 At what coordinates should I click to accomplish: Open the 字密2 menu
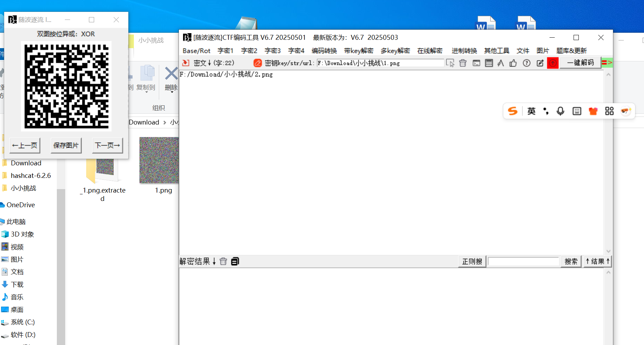pyautogui.click(x=249, y=51)
